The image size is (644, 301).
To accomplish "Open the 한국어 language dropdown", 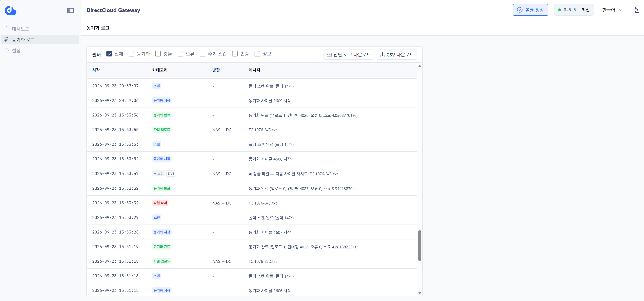I will (612, 10).
